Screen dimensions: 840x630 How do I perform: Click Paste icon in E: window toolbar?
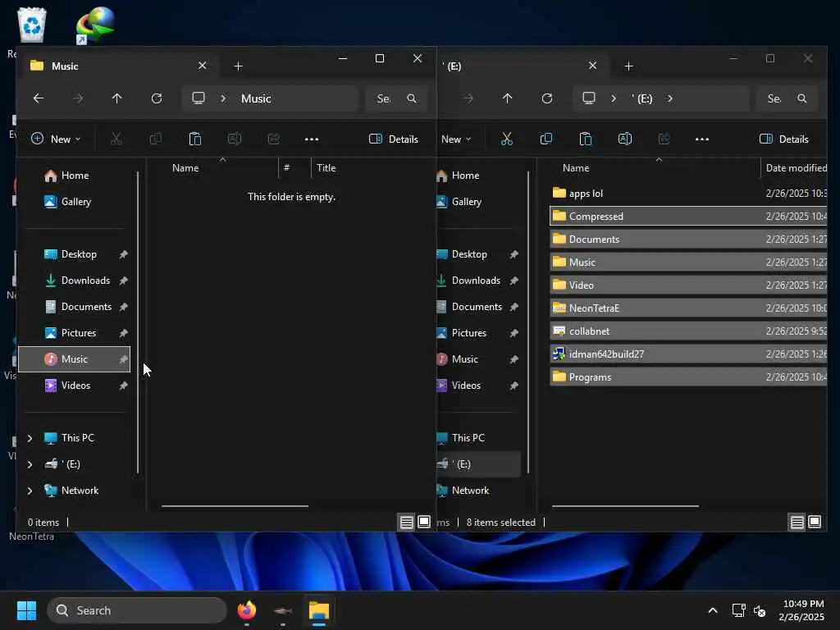[x=586, y=139]
